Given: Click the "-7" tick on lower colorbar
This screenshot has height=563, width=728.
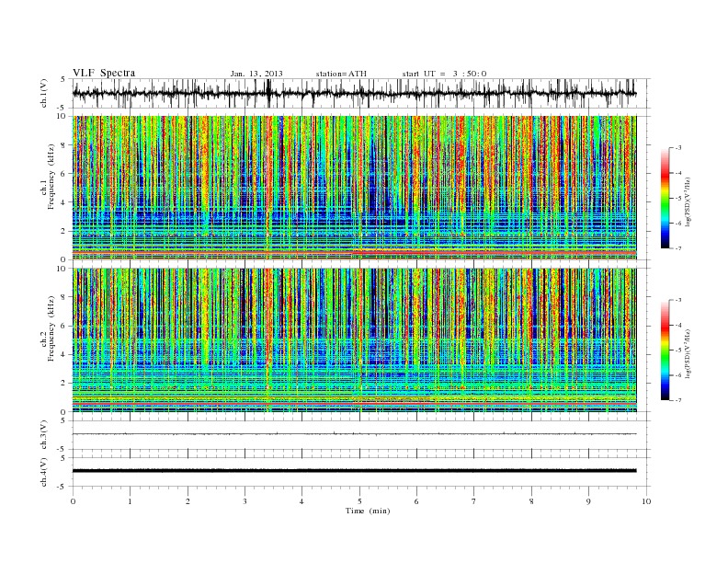Looking at the screenshot, I should [x=677, y=400].
